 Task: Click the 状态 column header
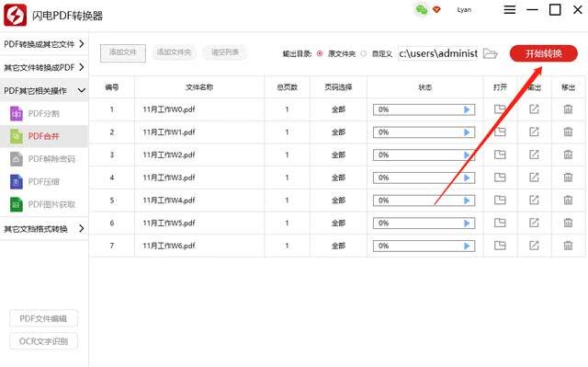click(x=424, y=87)
